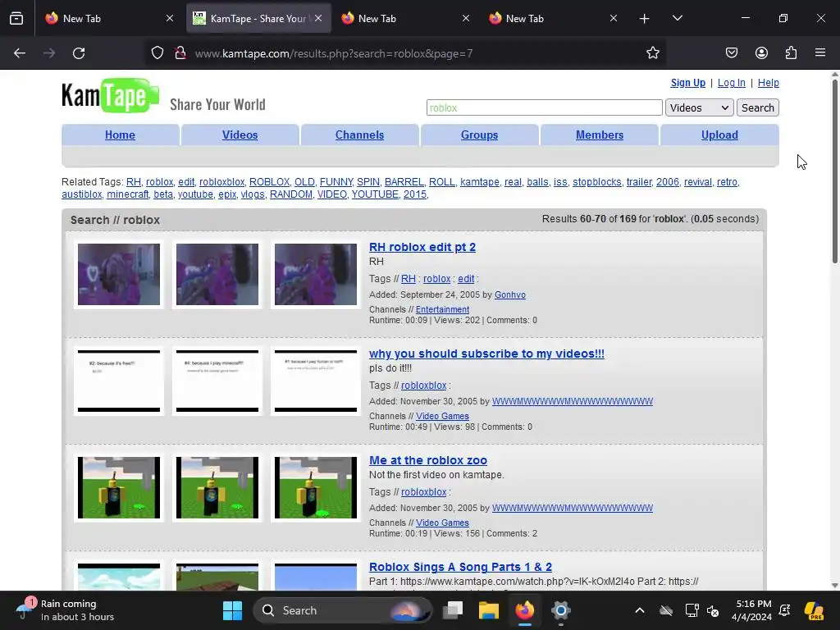
Task: Open middle thumbnail of subscribe video
Action: (217, 381)
